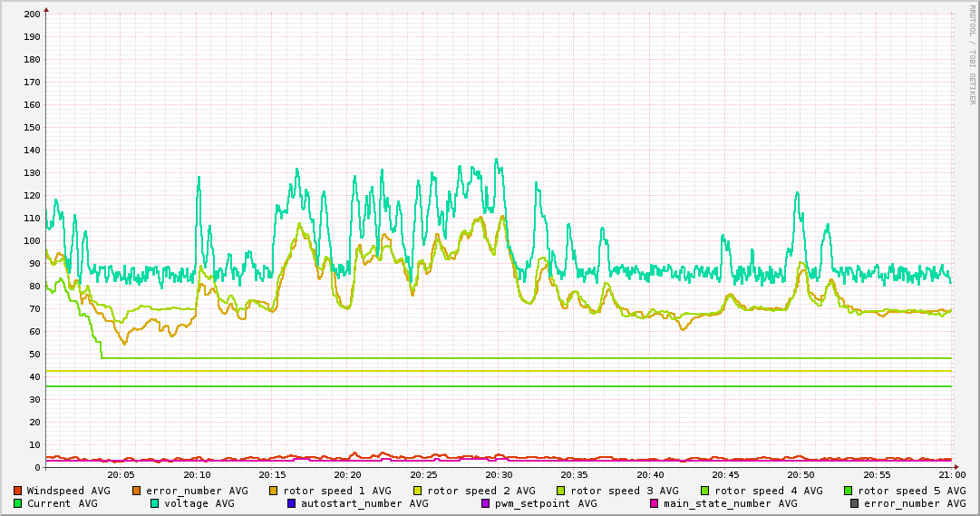Image resolution: width=980 pixels, height=516 pixels.
Task: Click the 60 value on the y-axis
Action: click(x=34, y=332)
